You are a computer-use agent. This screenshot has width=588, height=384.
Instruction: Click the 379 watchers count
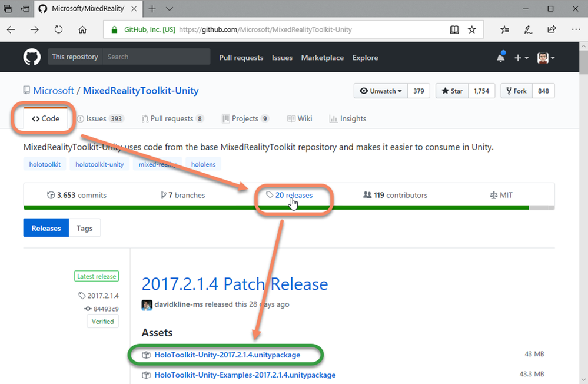pyautogui.click(x=418, y=91)
